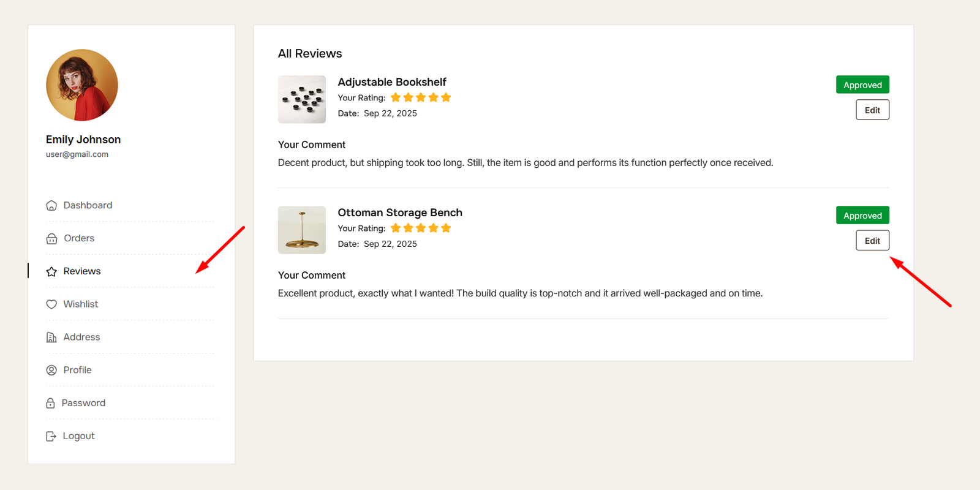The height and width of the screenshot is (490, 980).
Task: Click the Password lock icon
Action: [51, 403]
